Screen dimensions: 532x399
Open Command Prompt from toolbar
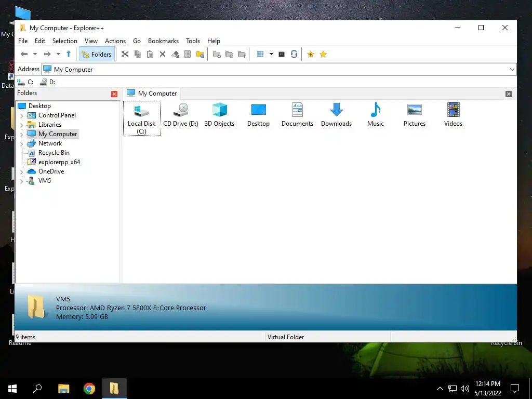point(281,54)
